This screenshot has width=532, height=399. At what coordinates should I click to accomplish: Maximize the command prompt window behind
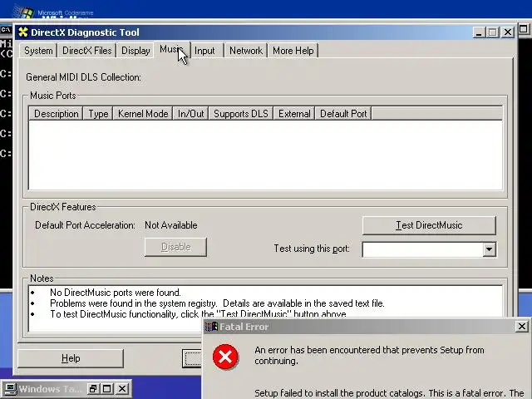click(x=524, y=29)
